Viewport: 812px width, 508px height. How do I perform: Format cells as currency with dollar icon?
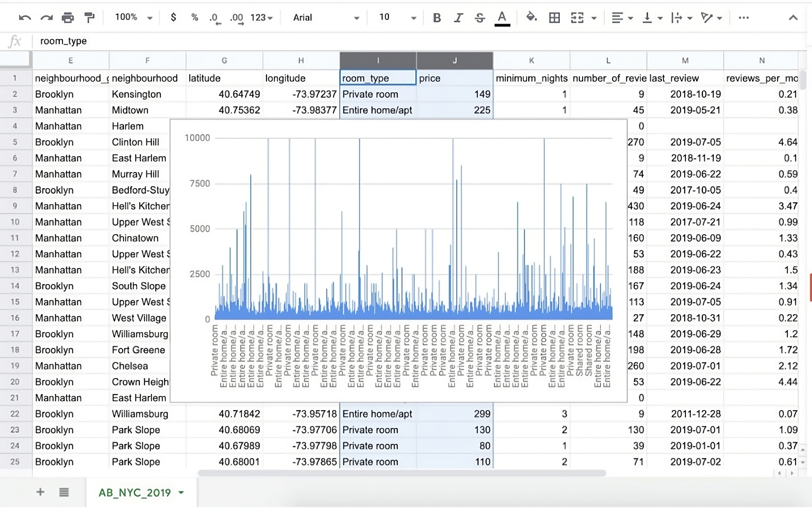[173, 18]
